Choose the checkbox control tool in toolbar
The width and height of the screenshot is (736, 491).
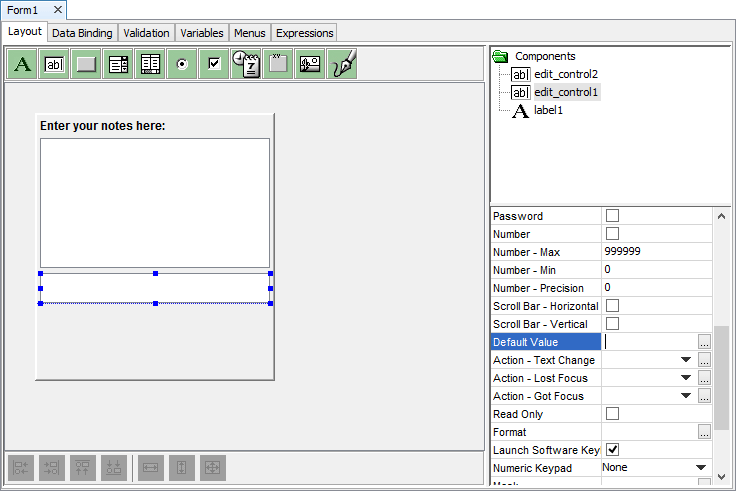coord(214,64)
